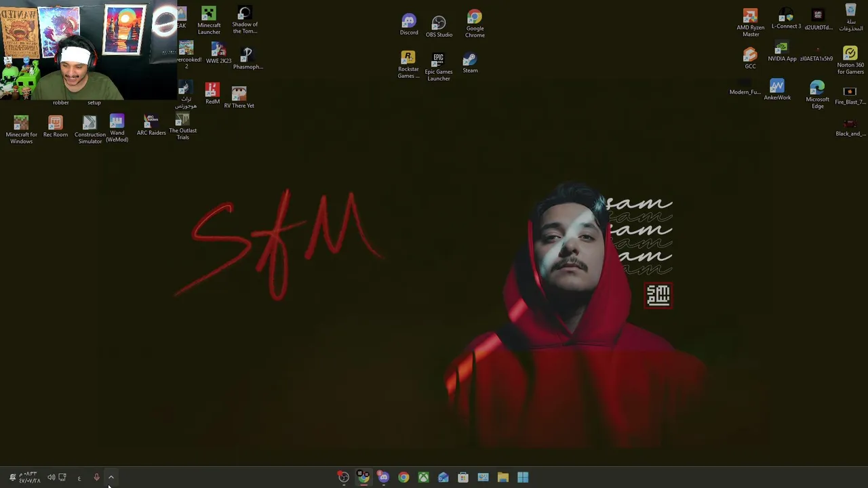Open Google Chrome desktop shortcut
868x488 pixels.
pyautogui.click(x=475, y=24)
